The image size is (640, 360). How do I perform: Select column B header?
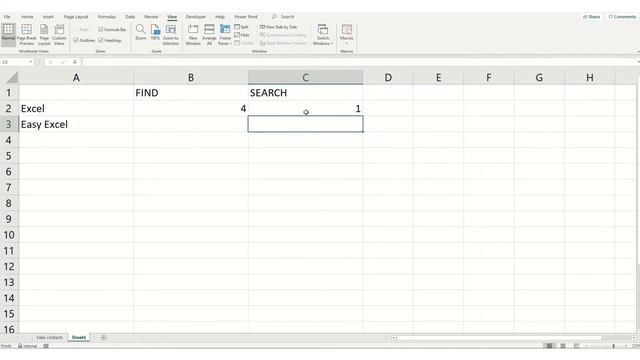pos(191,78)
